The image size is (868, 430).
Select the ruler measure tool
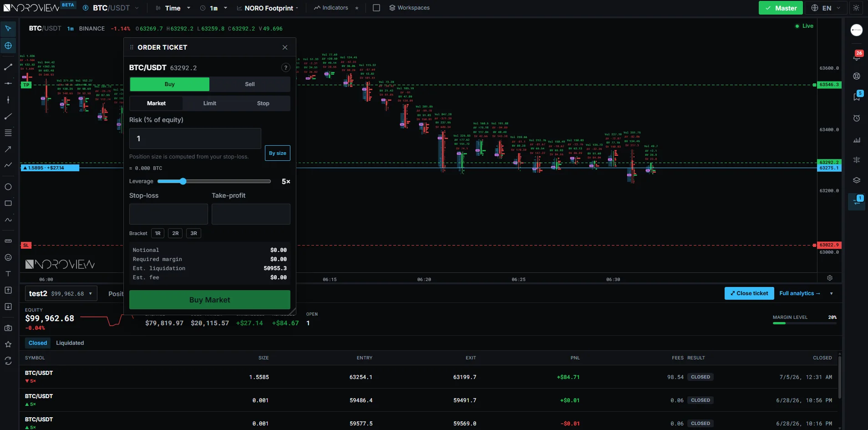[8, 241]
